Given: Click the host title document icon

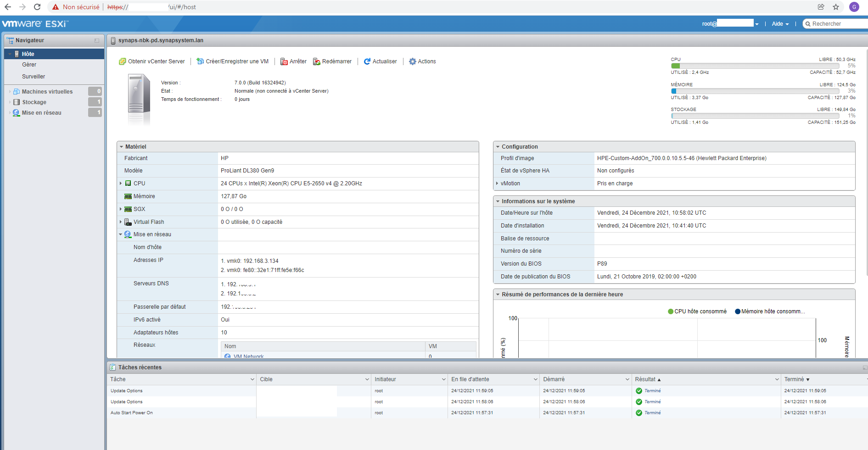Looking at the screenshot, I should click(113, 41).
